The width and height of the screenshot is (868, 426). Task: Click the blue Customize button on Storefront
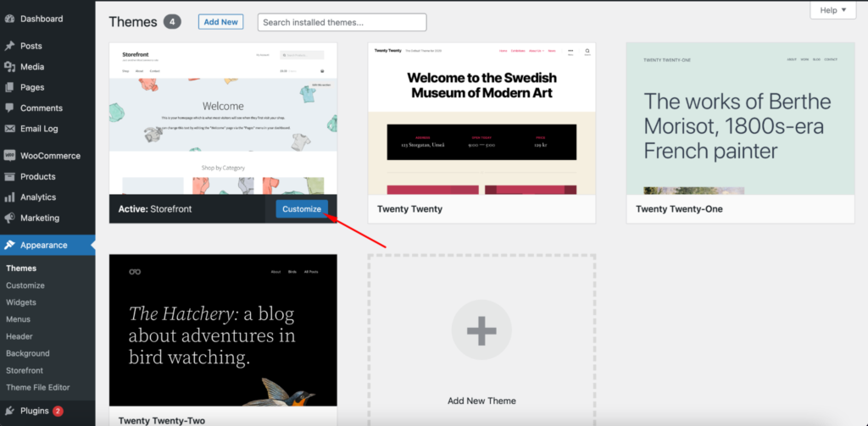click(x=302, y=209)
